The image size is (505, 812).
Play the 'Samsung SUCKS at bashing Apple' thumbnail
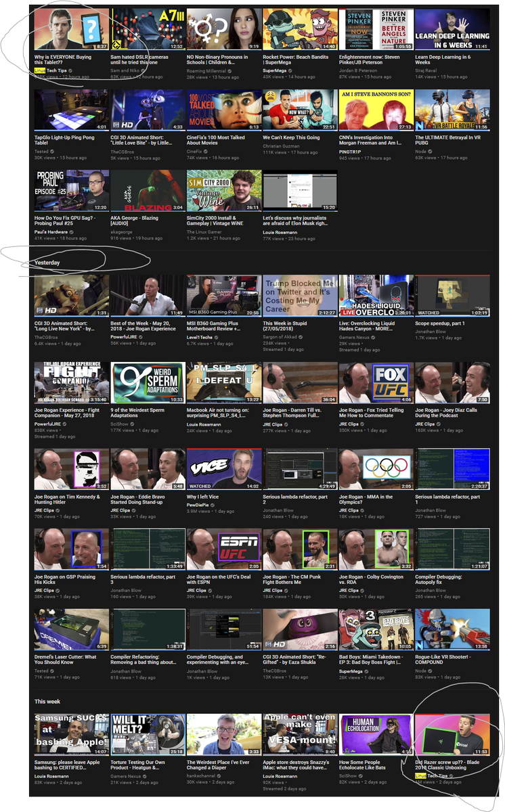pyautogui.click(x=72, y=736)
